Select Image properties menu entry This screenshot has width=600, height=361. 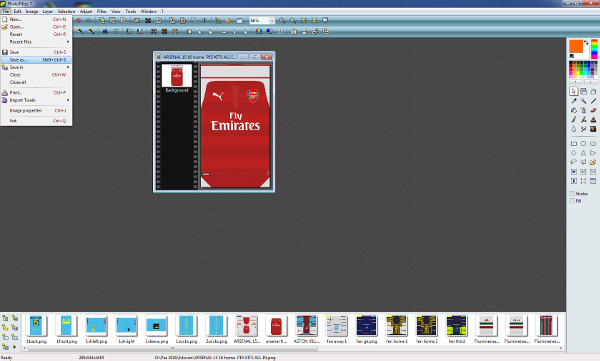click(36, 111)
